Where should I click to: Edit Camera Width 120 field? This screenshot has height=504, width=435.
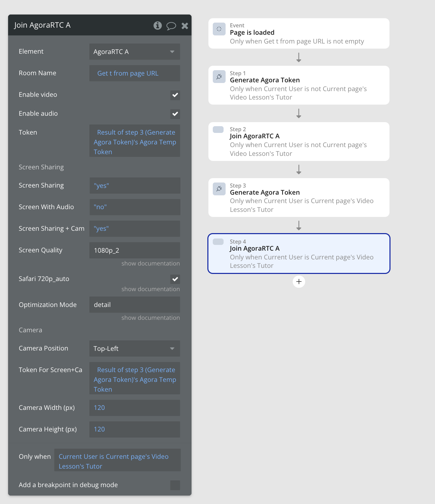135,408
